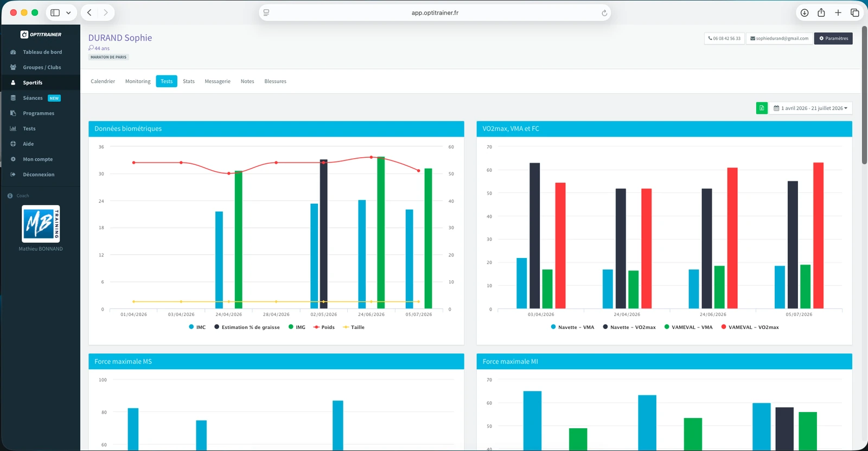Image resolution: width=868 pixels, height=451 pixels.
Task: Open the date range dropdown
Action: pyautogui.click(x=810, y=108)
